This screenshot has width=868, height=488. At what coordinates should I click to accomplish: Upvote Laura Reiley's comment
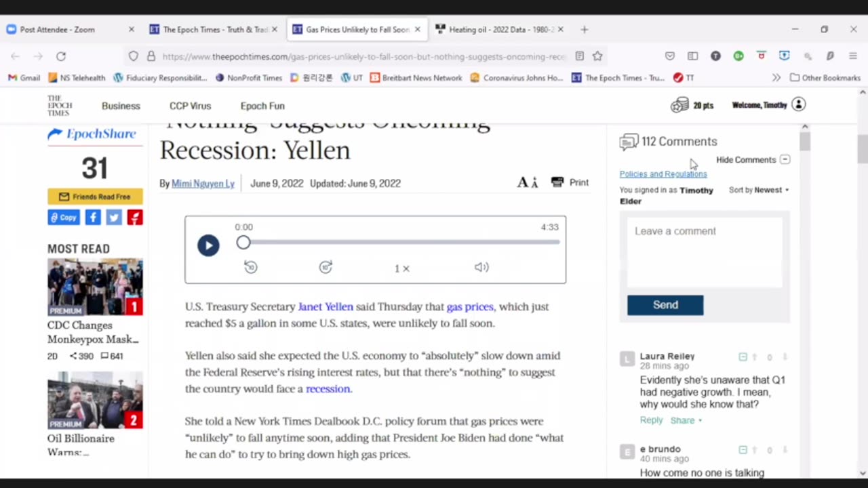(x=754, y=357)
